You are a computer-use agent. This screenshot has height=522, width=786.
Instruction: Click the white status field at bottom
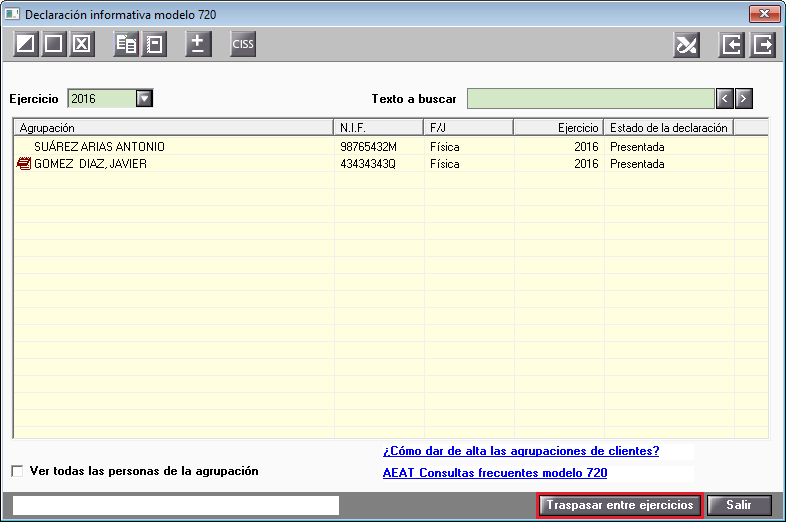[176, 505]
